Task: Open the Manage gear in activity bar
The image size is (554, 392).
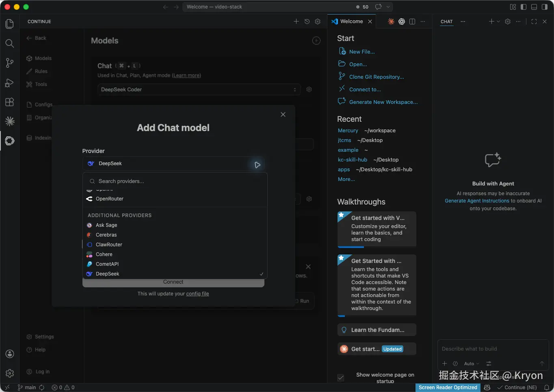Action: [10, 373]
